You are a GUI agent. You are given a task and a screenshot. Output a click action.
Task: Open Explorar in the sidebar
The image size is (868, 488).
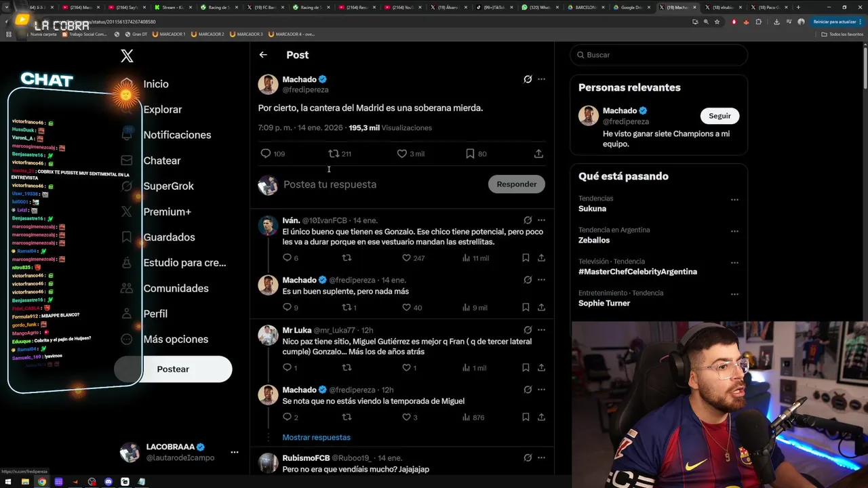point(162,109)
